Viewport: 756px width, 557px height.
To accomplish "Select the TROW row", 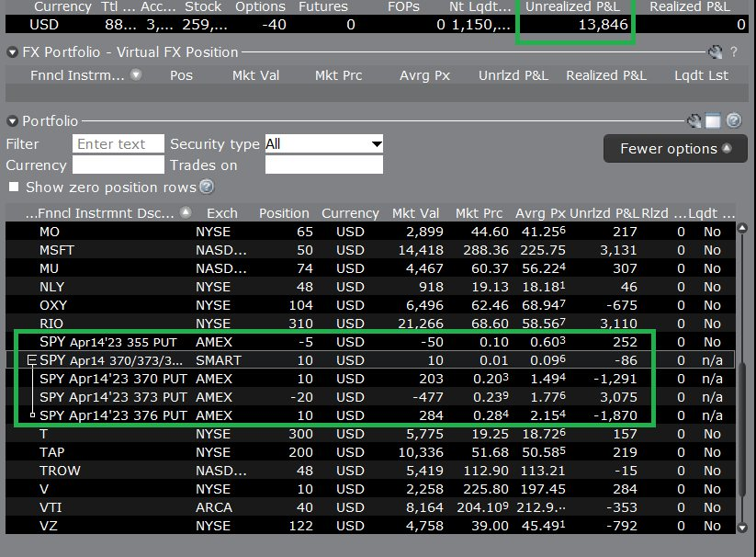I will click(x=370, y=471).
